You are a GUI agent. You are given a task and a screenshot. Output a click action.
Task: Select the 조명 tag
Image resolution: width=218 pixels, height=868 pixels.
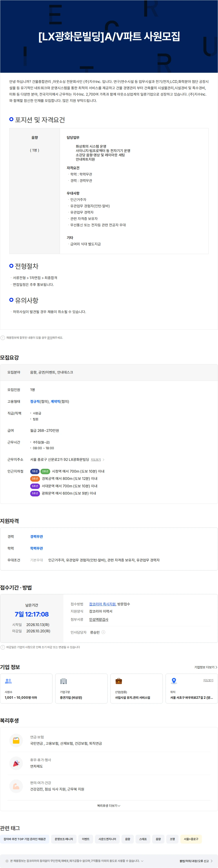tap(172, 839)
